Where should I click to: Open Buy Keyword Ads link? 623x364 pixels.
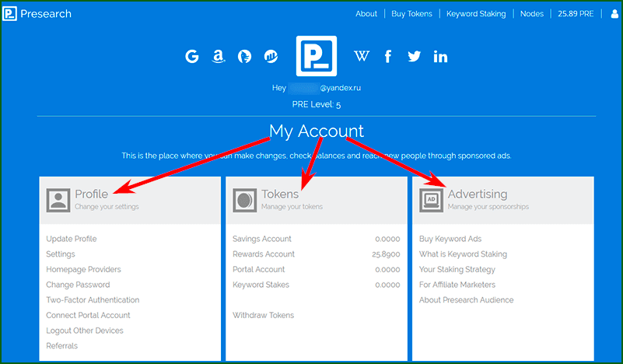click(450, 239)
